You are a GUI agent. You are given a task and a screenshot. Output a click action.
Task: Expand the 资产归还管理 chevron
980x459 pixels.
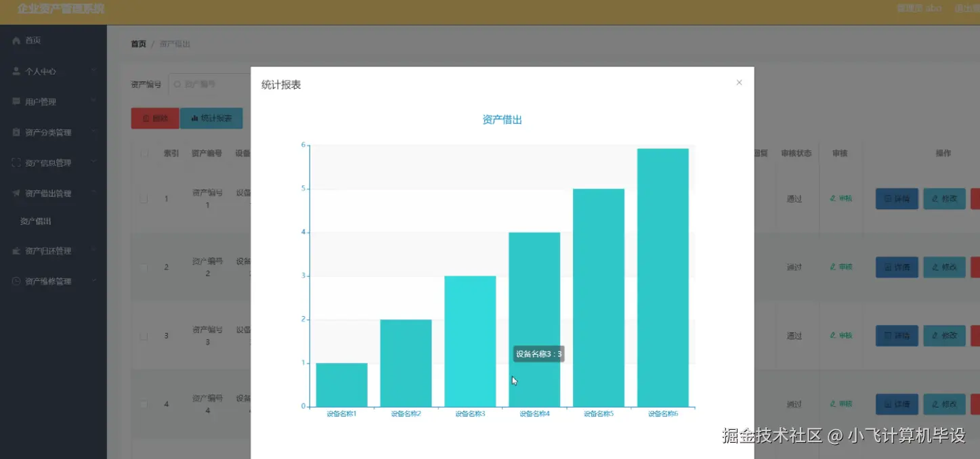94,250
